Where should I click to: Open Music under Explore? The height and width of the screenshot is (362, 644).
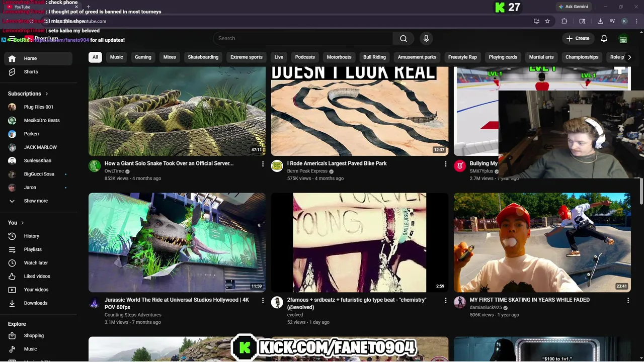click(x=38, y=349)
